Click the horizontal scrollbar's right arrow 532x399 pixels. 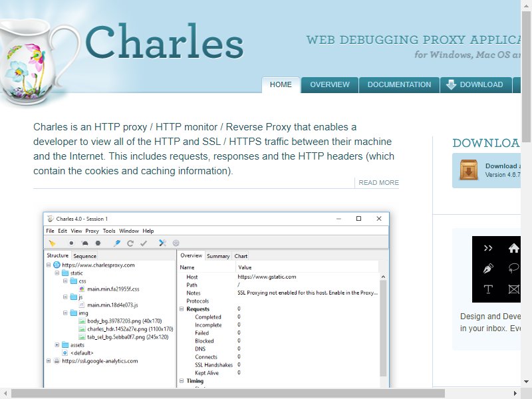tap(515, 394)
